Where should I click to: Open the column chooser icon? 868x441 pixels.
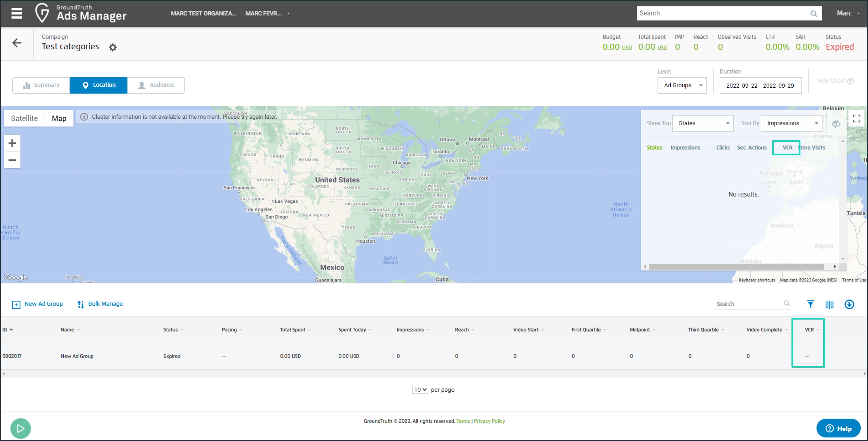829,304
